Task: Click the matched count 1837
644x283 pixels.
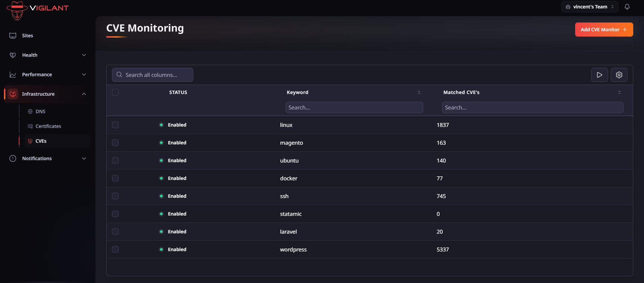Action: 443,125
